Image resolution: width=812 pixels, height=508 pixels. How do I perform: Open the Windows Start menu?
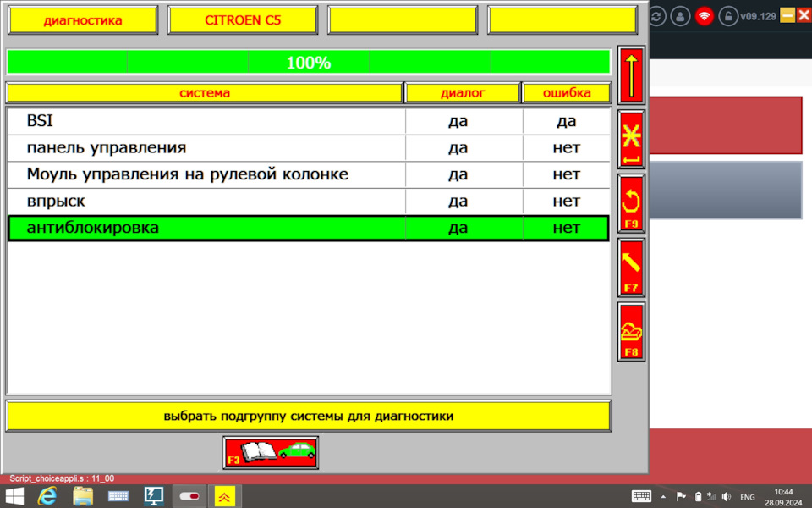click(14, 497)
